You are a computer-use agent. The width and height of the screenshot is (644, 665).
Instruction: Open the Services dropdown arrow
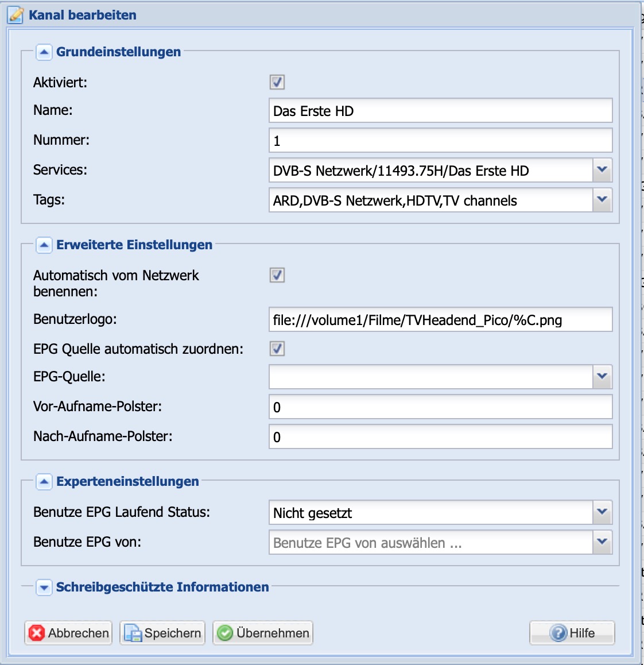click(602, 170)
